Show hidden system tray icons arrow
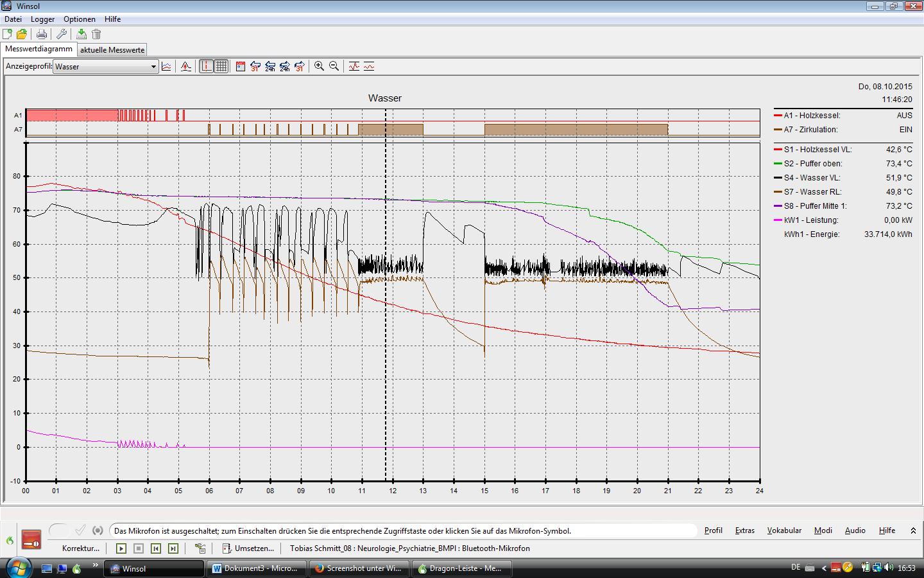924x578 pixels. point(824,568)
